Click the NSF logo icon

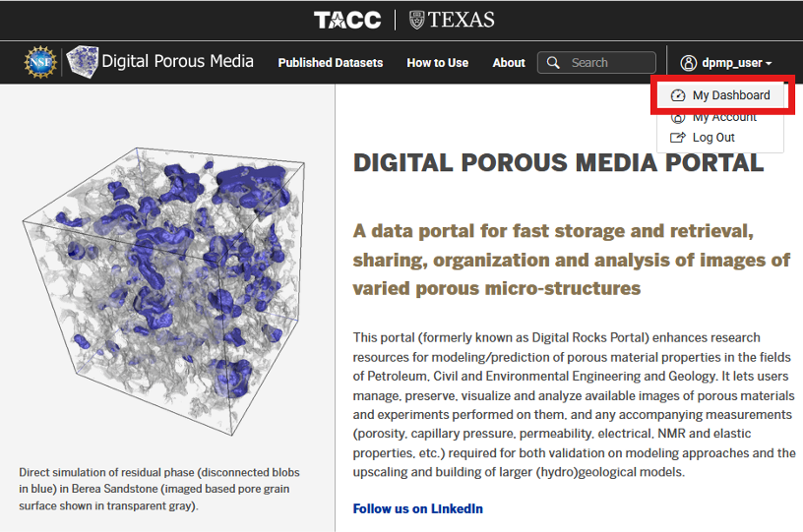coord(40,62)
